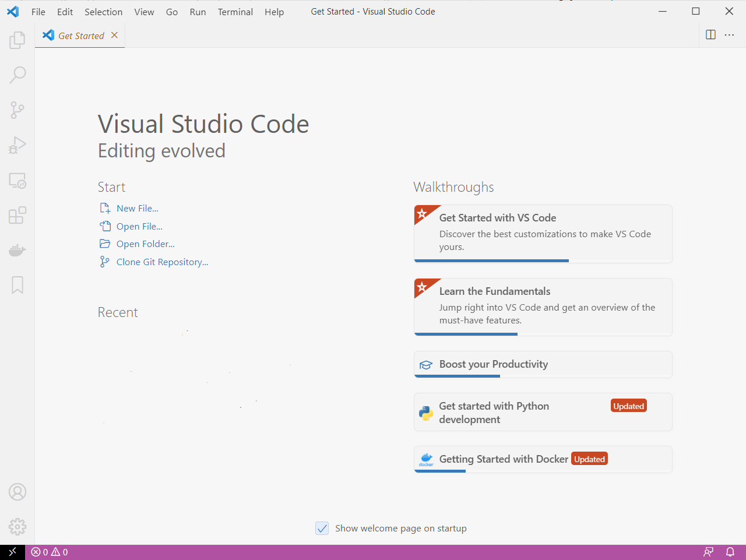The width and height of the screenshot is (746, 560).
Task: Click the Clone Git Repository link
Action: [x=162, y=262]
